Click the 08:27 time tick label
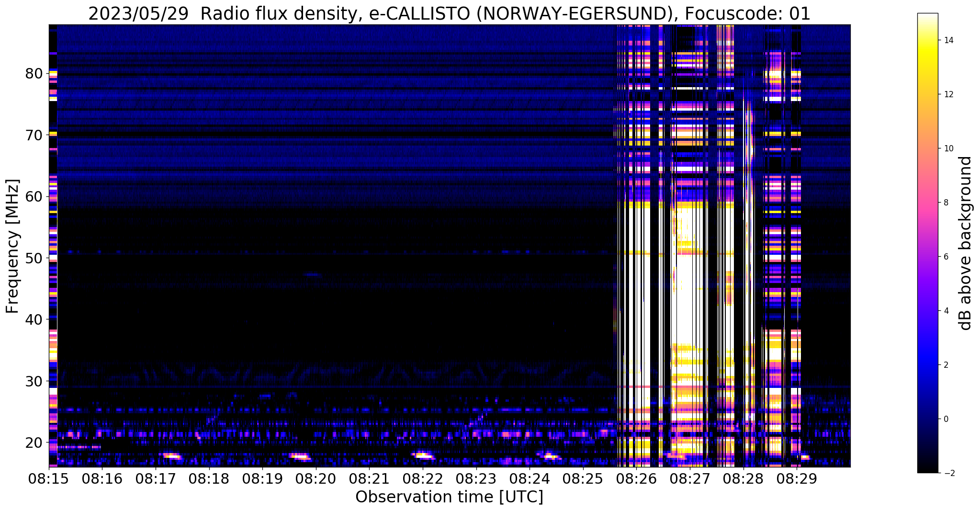 [x=689, y=479]
